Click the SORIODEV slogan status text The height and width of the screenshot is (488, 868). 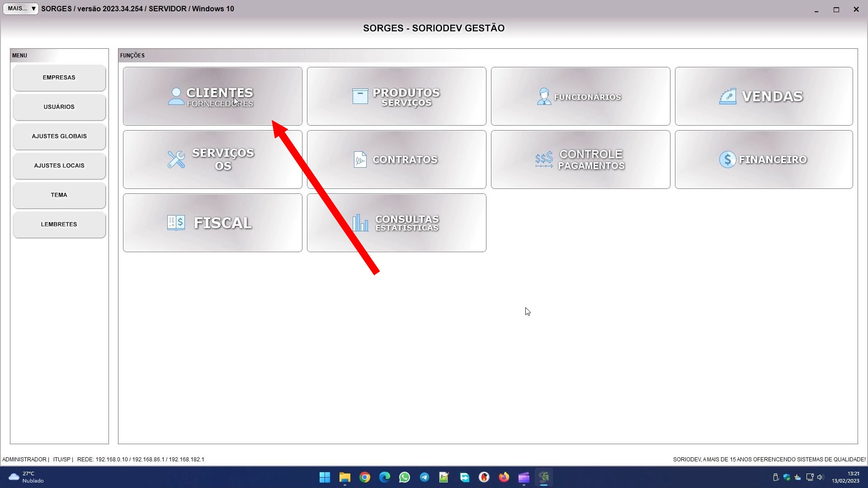pyautogui.click(x=769, y=460)
